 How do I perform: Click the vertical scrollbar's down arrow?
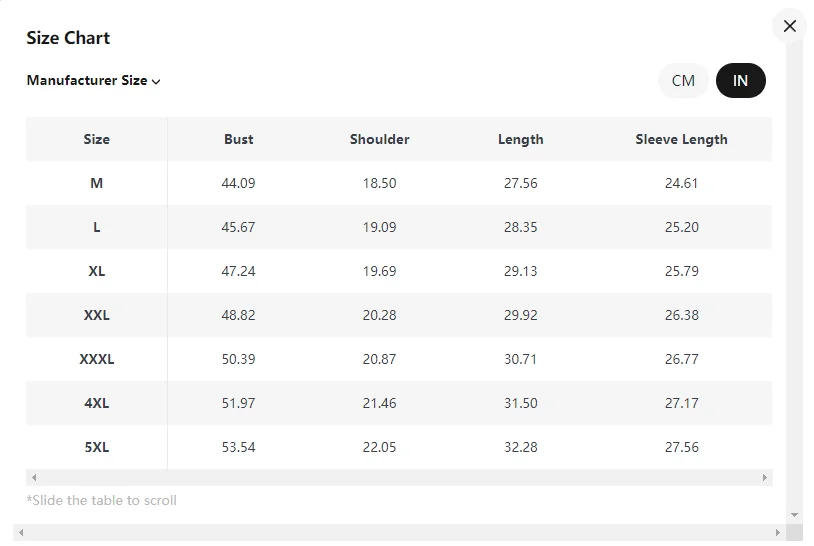(794, 515)
